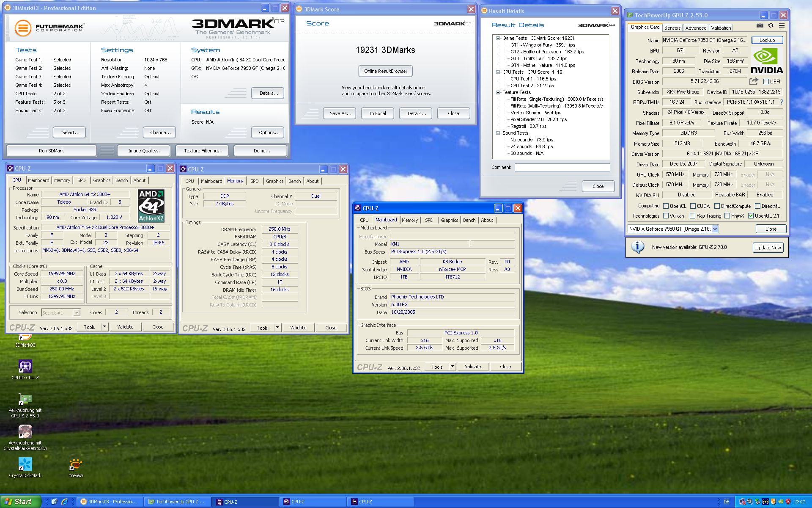
Task: Click the To Excel button
Action: point(377,113)
